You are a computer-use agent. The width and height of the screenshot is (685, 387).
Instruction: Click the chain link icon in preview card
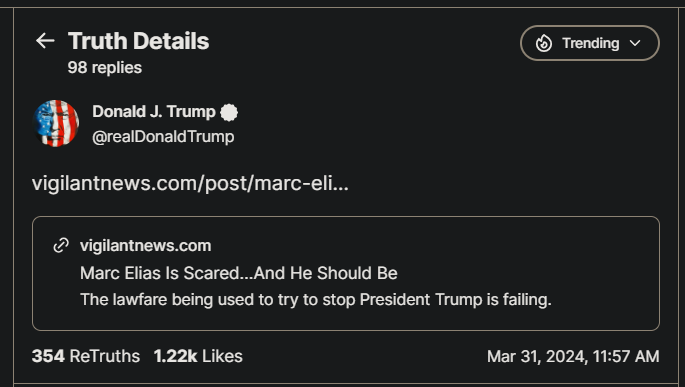(x=61, y=245)
